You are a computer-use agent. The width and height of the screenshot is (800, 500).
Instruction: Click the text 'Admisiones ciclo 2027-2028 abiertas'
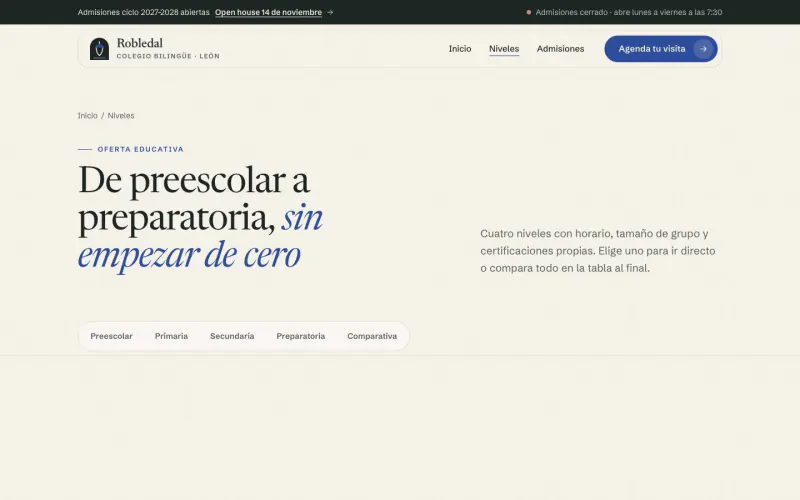(143, 12)
